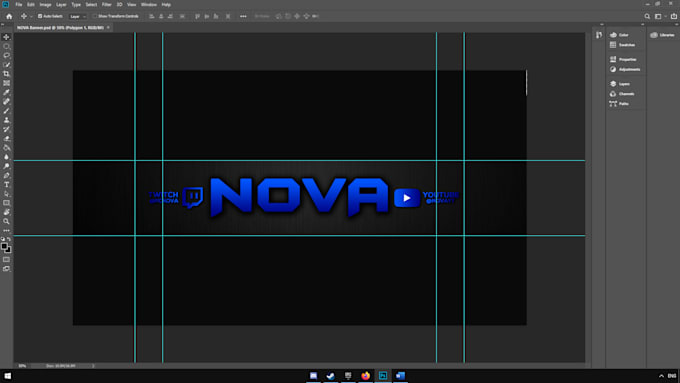Open the History panel icon
680x383 pixels.
coord(599,35)
